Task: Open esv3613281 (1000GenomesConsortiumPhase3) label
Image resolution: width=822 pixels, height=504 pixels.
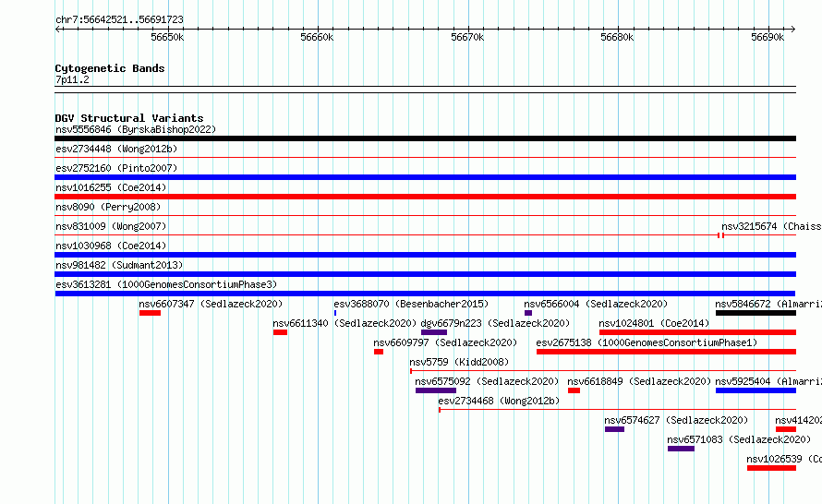Action: click(166, 284)
